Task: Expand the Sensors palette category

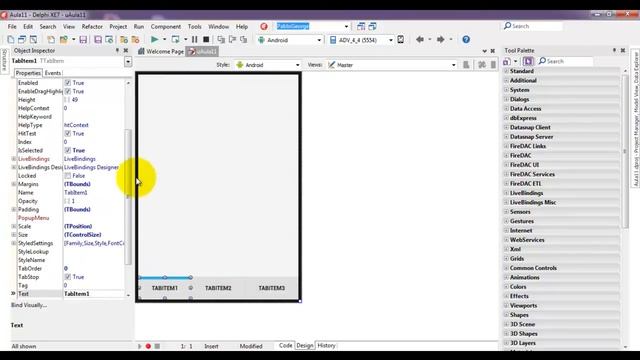Action: 507,212
